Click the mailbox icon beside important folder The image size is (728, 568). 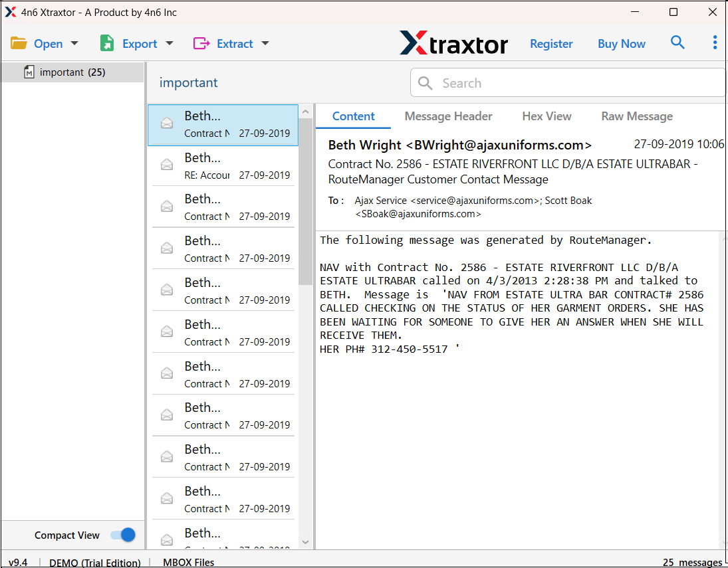point(29,72)
